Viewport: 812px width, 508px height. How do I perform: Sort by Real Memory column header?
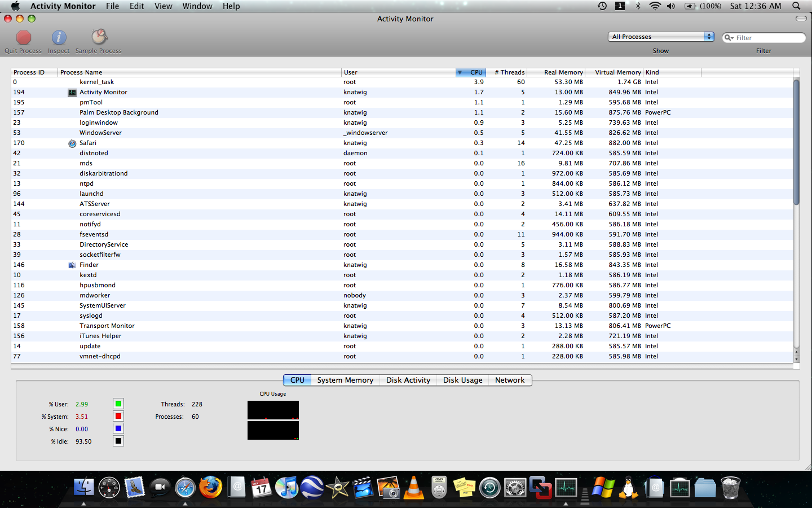[557, 72]
